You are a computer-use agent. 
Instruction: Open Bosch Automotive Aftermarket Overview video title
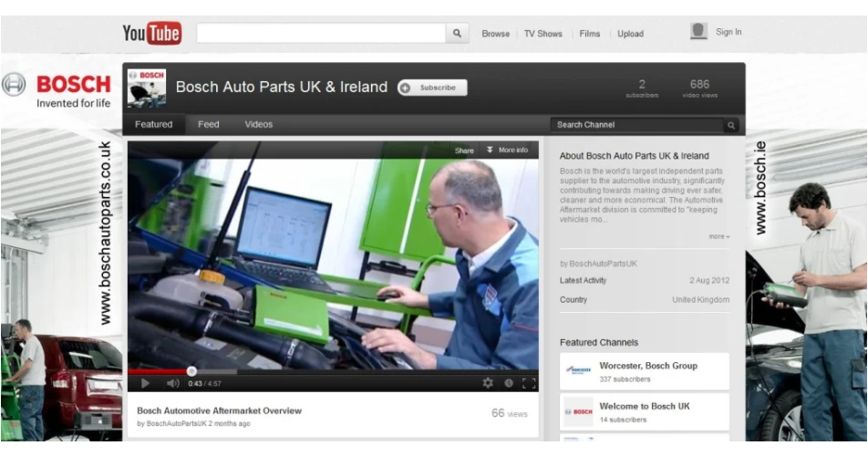pos(219,410)
